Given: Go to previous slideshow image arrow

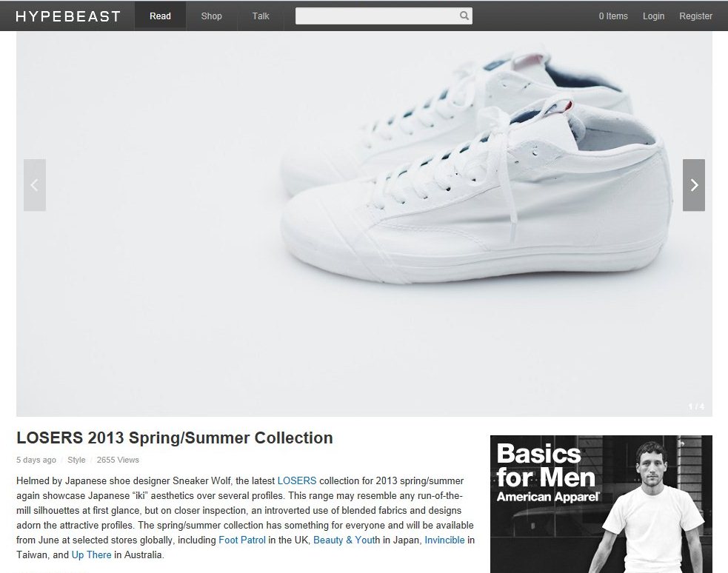Looking at the screenshot, I should tap(35, 185).
